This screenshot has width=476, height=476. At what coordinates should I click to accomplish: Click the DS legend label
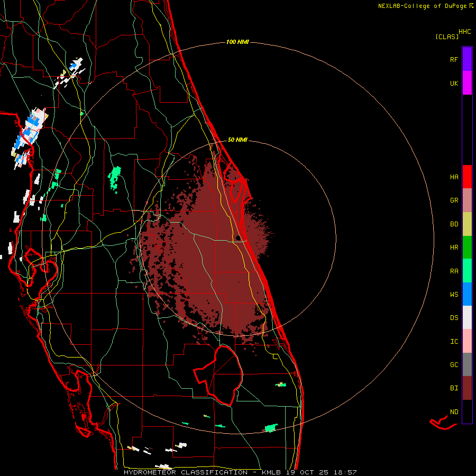454,318
